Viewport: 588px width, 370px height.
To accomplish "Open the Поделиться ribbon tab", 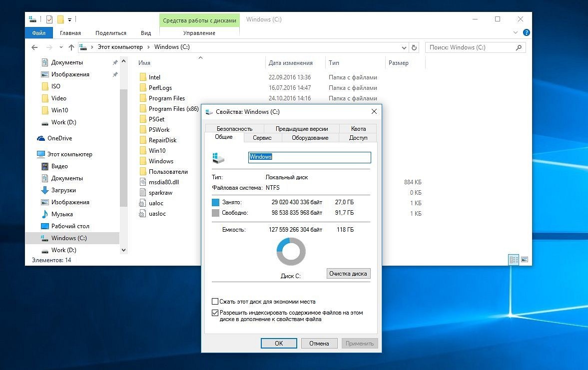I will pos(110,33).
